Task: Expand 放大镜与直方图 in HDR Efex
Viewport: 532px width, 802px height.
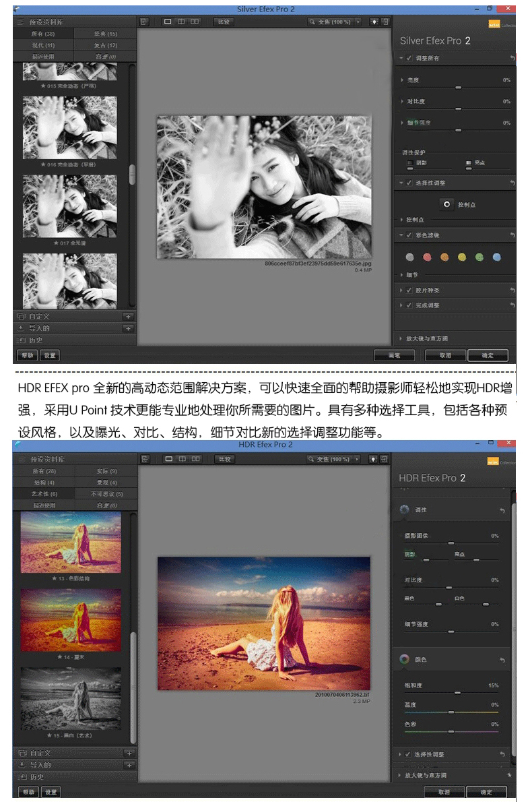Action: (x=399, y=776)
